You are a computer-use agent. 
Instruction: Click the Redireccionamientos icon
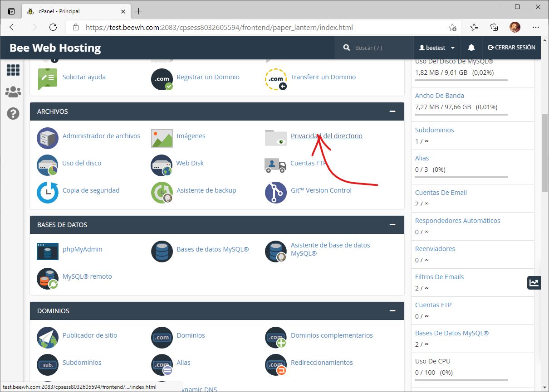(276, 365)
